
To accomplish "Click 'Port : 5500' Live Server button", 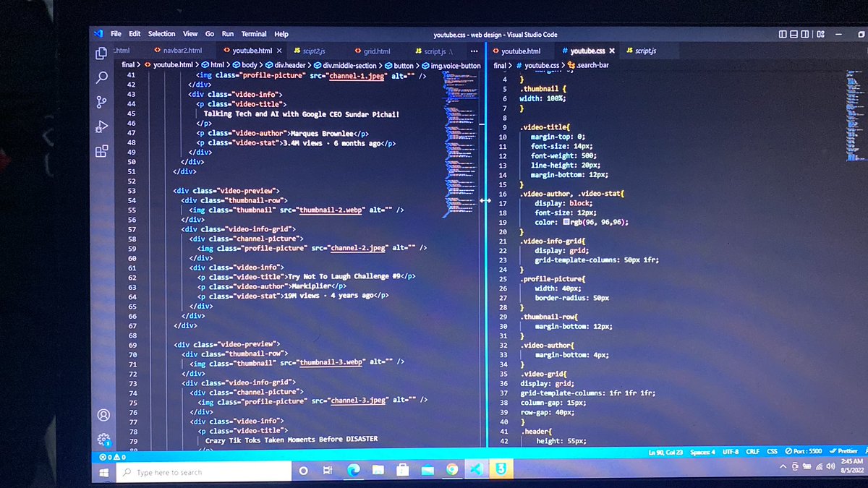I will tap(804, 452).
